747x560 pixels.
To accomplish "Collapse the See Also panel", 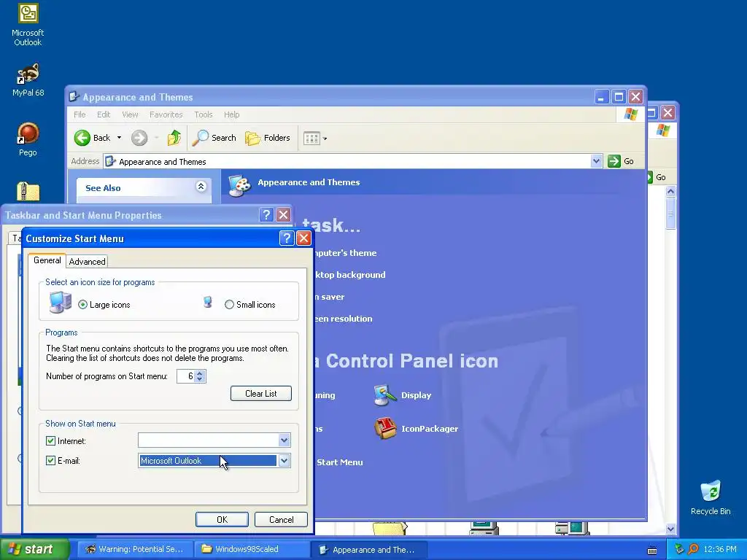I will click(x=201, y=187).
